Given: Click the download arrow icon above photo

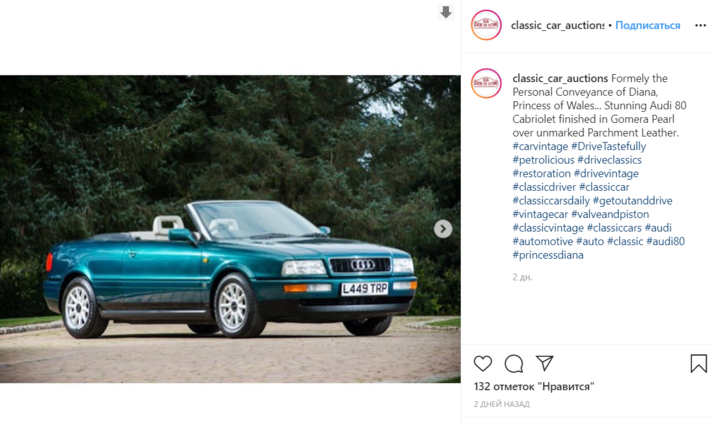Looking at the screenshot, I should (446, 12).
